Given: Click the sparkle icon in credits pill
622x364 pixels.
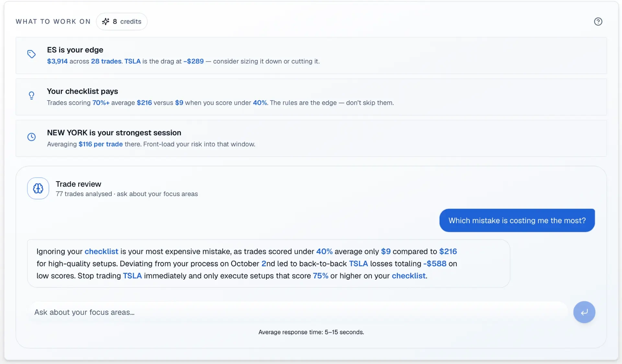Looking at the screenshot, I should 106,21.
